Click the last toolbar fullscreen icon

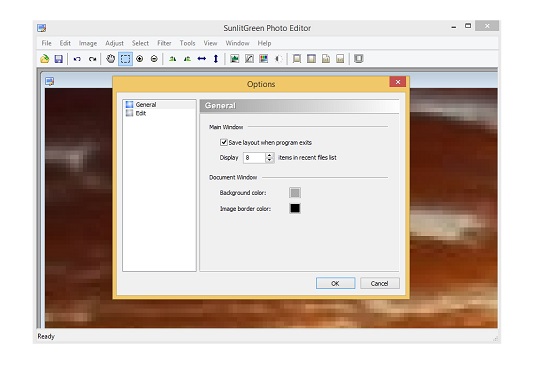[358, 59]
